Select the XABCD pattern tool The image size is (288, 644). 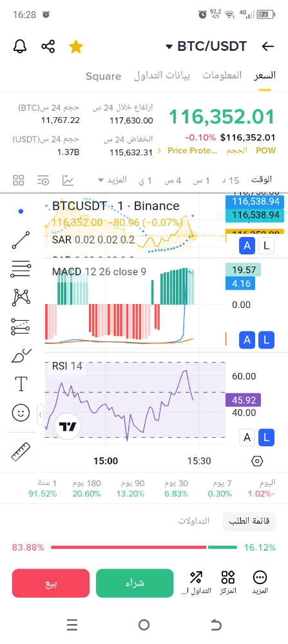[x=21, y=298]
